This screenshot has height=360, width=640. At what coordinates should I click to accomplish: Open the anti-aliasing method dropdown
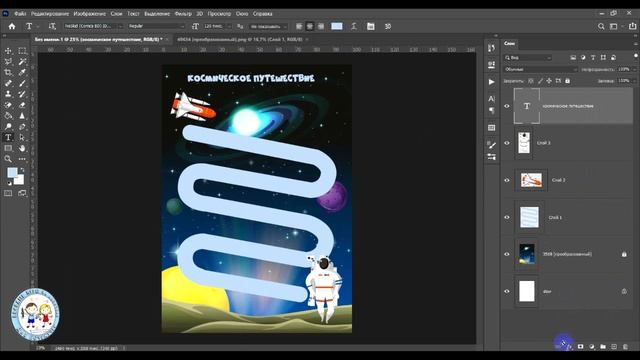(x=269, y=27)
